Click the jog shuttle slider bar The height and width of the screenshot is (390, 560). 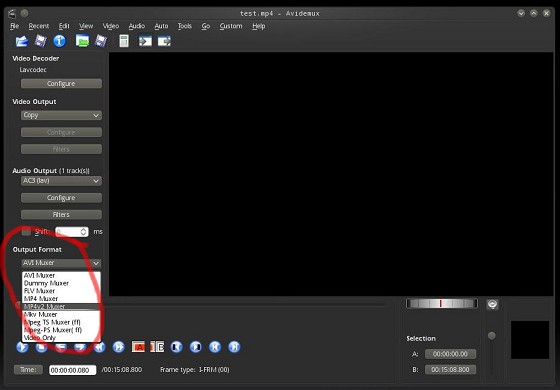(x=441, y=303)
